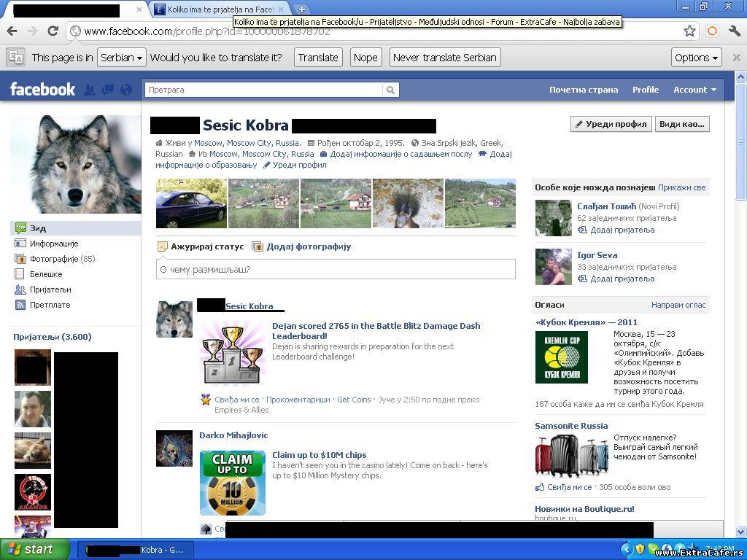This screenshot has width=747, height=560.
Task: Open Пријатељи (3.600) friends list link
Action: tap(53, 337)
